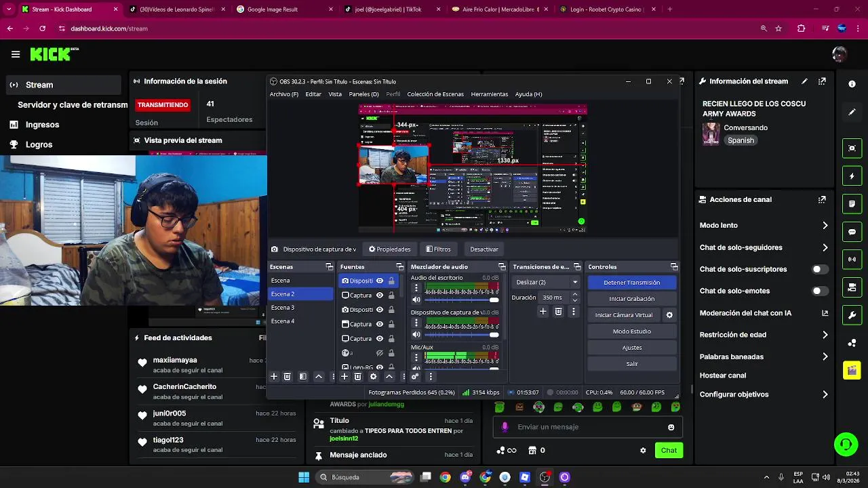
Task: Open advanced audio properties gears icon
Action: click(415, 376)
